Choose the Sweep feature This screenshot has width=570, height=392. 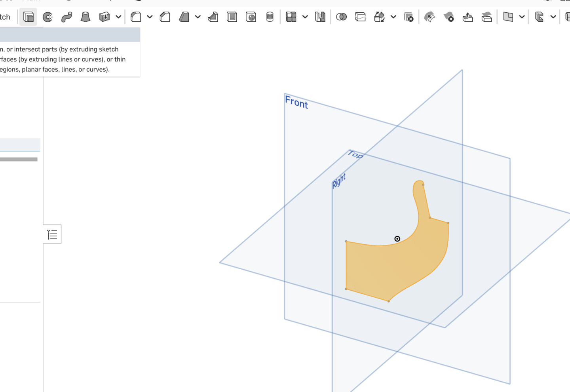pos(66,17)
